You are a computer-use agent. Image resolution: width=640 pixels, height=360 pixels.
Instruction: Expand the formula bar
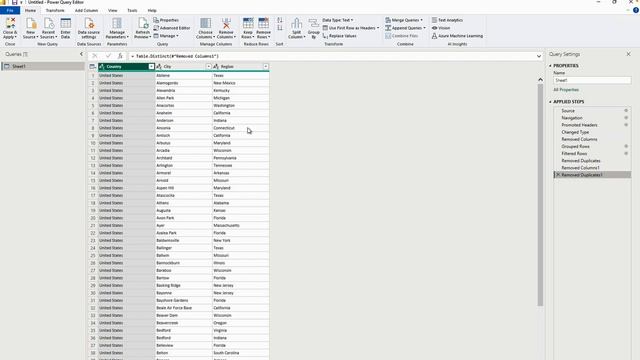pos(539,56)
